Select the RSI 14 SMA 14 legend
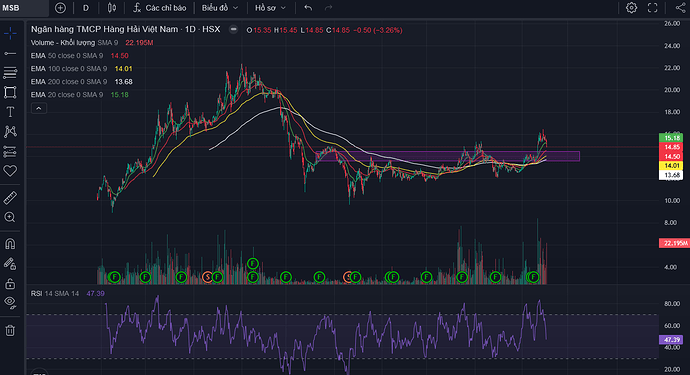Screen dimensions: 690x375 click(x=55, y=294)
